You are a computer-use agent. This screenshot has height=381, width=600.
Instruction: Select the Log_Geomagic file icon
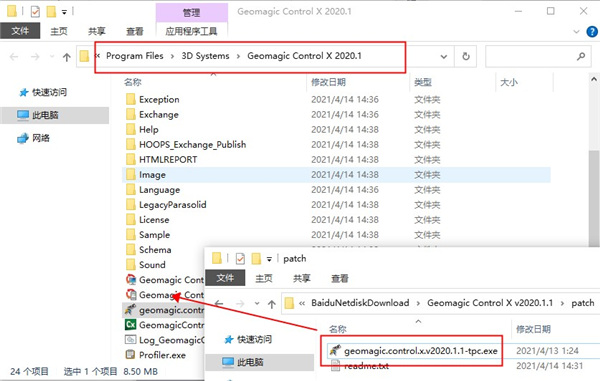(130, 340)
